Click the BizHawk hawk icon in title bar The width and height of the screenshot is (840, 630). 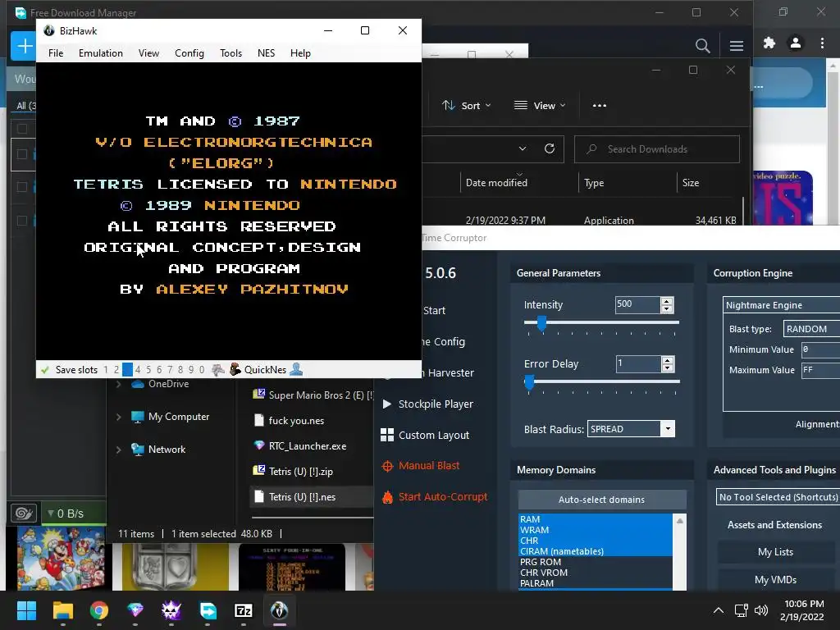(48, 30)
